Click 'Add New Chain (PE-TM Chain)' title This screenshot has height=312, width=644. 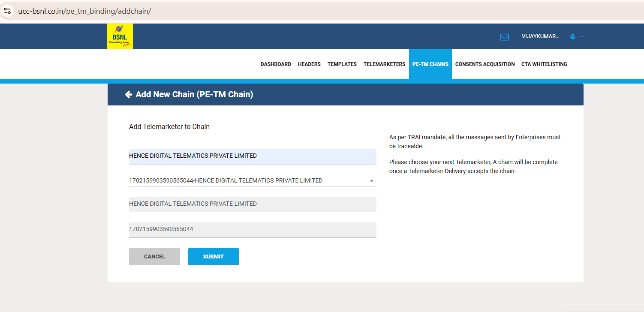[x=194, y=95]
